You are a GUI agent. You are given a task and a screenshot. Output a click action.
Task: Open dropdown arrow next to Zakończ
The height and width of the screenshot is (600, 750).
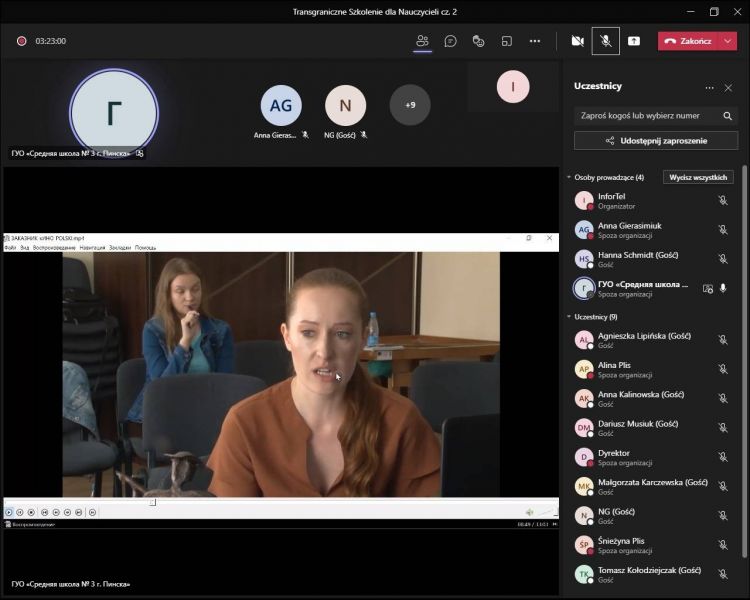(x=728, y=41)
